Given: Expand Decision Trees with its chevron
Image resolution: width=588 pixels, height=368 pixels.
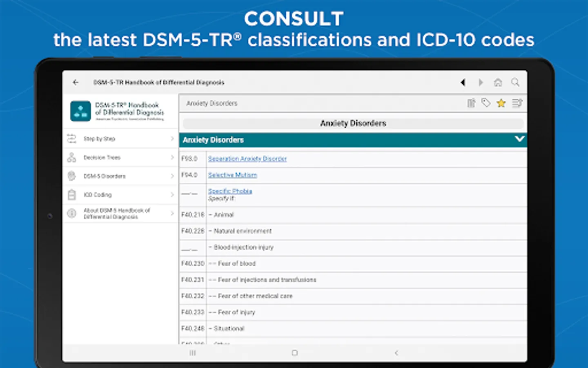Looking at the screenshot, I should pyautogui.click(x=172, y=157).
